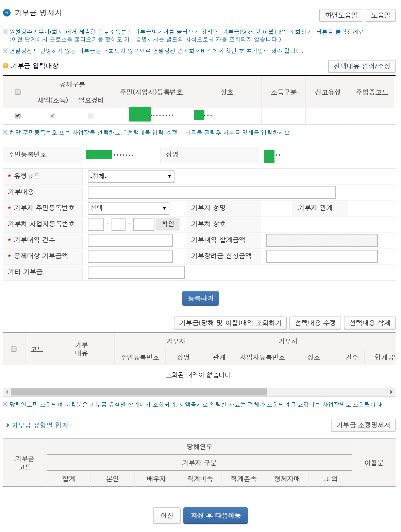Image resolution: width=401 pixels, height=532 pixels.
Task: Click the blue arrow icon beside 기부금 명세서
Action: (7, 13)
